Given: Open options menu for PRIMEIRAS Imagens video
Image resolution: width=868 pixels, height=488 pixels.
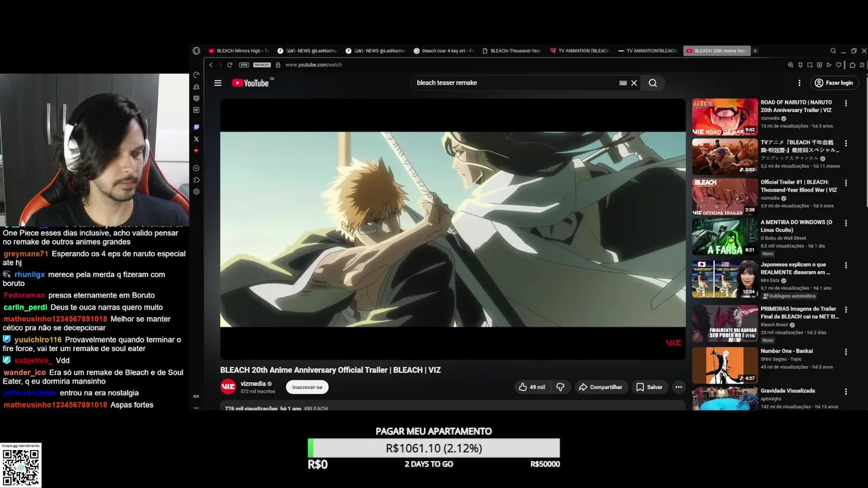Looking at the screenshot, I should 846,310.
